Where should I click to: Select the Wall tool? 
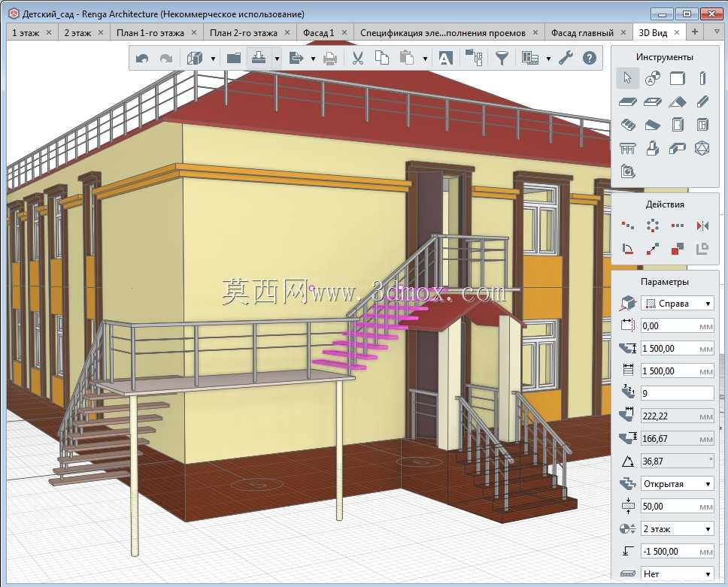(678, 78)
